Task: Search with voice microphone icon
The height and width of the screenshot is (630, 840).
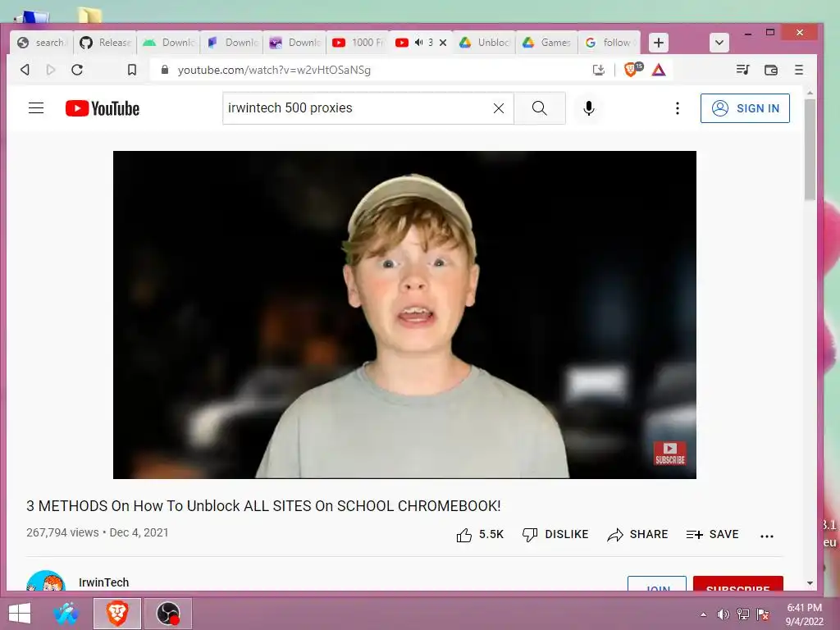Action: click(x=589, y=108)
